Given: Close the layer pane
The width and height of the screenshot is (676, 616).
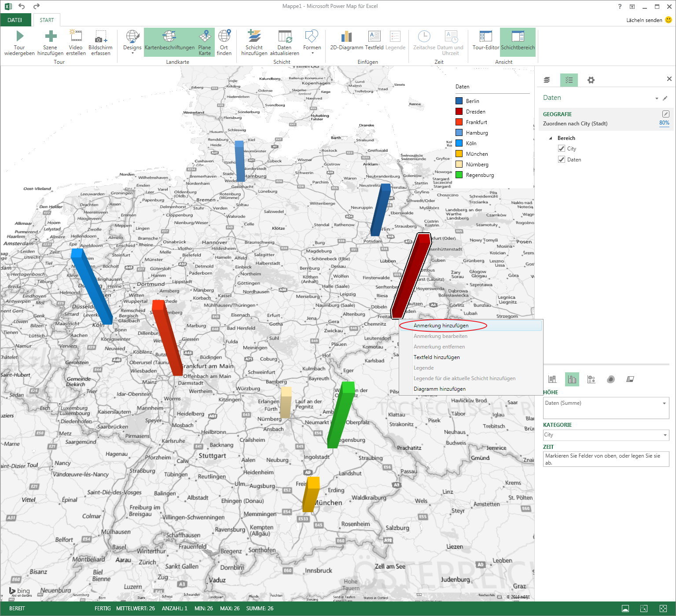Looking at the screenshot, I should click(669, 79).
